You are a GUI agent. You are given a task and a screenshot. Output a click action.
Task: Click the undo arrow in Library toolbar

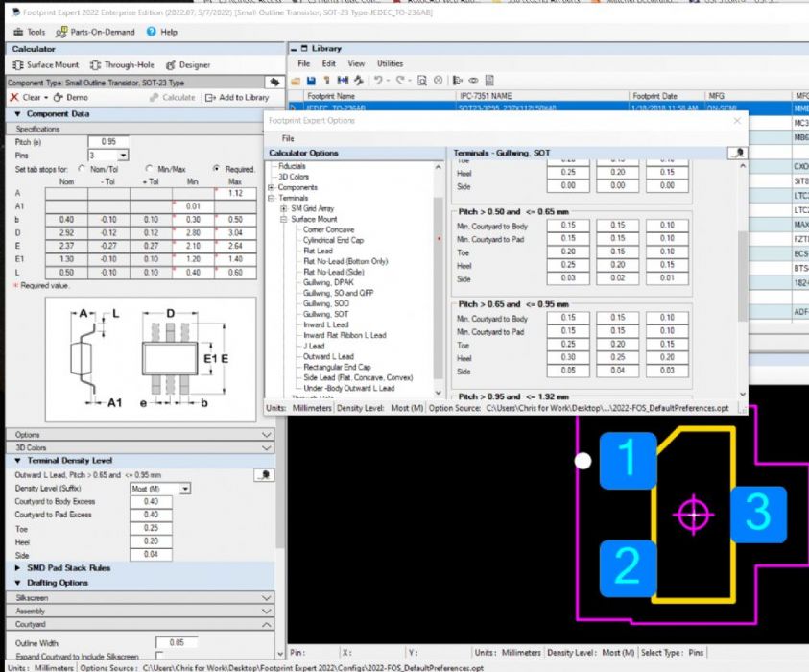[379, 81]
